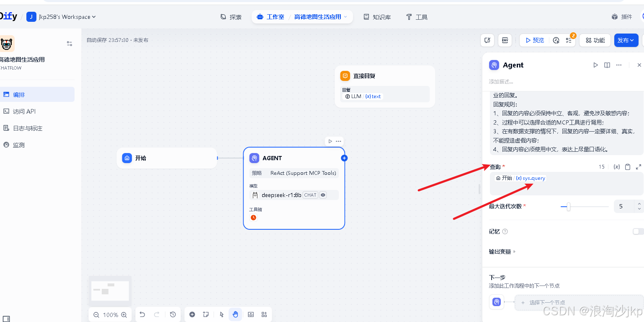Expand the query editor to full size
Image resolution: width=644 pixels, height=322 pixels.
point(639,167)
